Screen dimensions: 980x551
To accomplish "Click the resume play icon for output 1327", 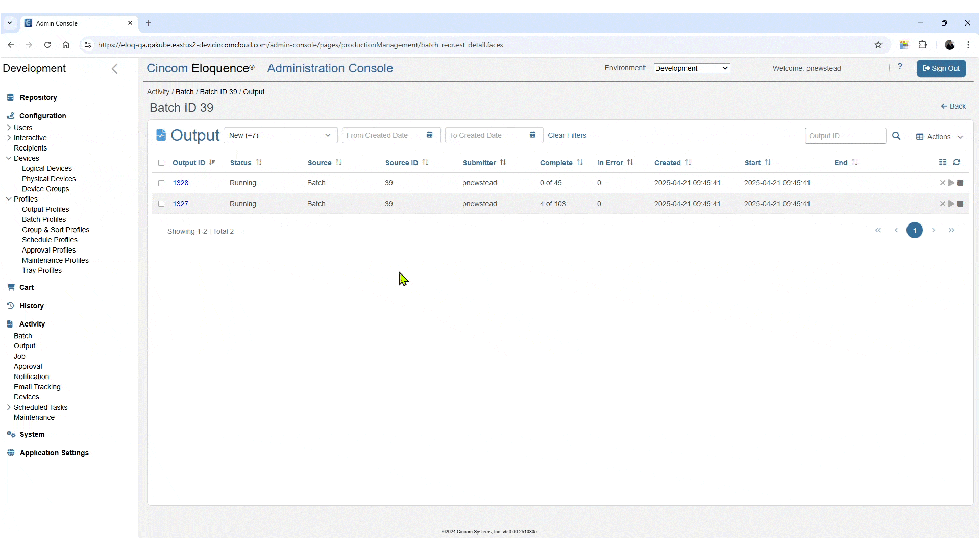I will click(951, 204).
